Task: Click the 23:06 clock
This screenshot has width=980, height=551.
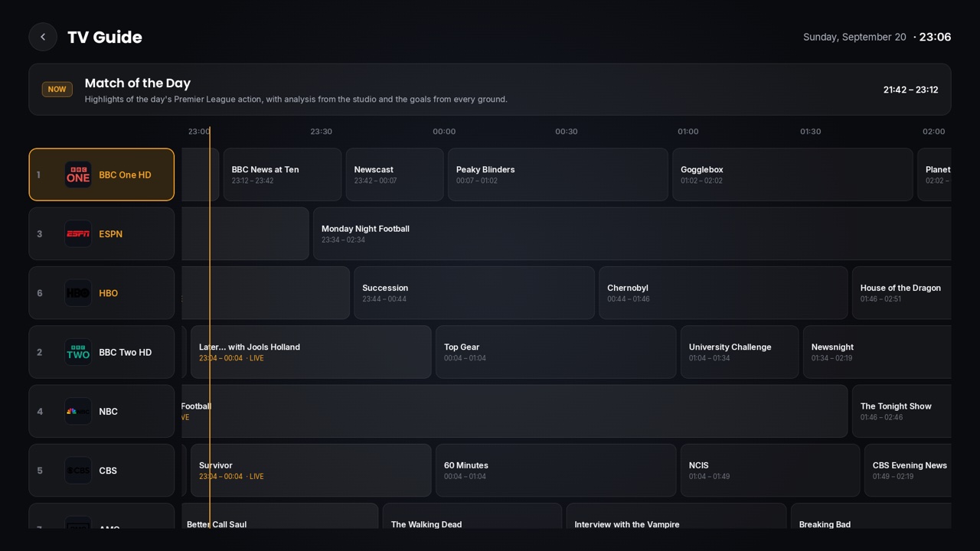Action: click(x=935, y=37)
